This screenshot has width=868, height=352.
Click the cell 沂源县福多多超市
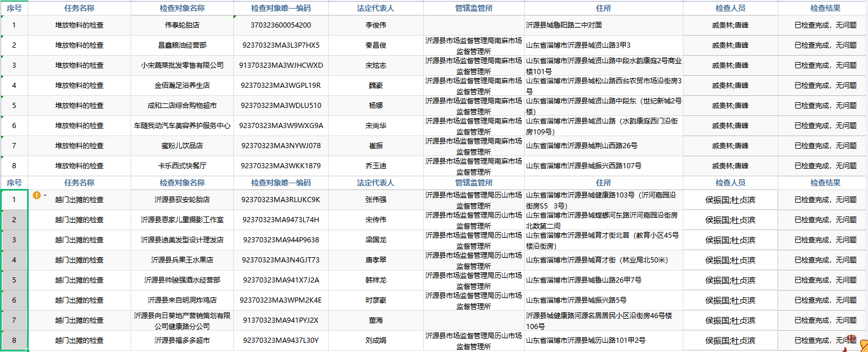[182, 341]
